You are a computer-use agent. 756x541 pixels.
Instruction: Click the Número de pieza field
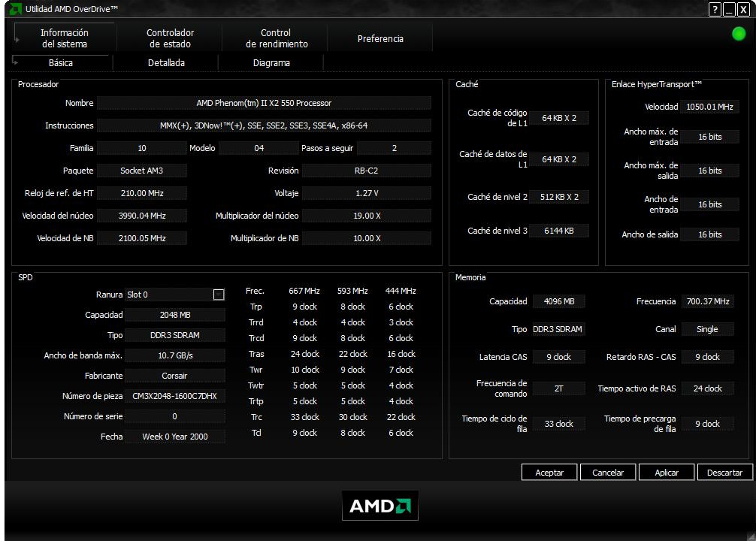[x=174, y=396]
